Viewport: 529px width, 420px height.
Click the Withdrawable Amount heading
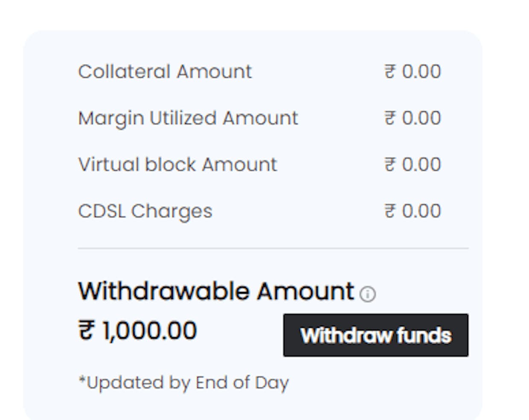click(216, 291)
